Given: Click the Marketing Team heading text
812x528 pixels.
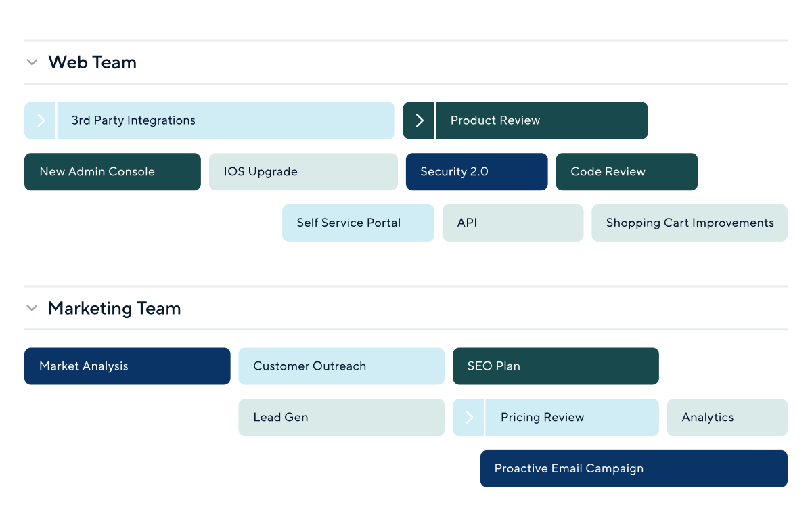Looking at the screenshot, I should pos(114,308).
